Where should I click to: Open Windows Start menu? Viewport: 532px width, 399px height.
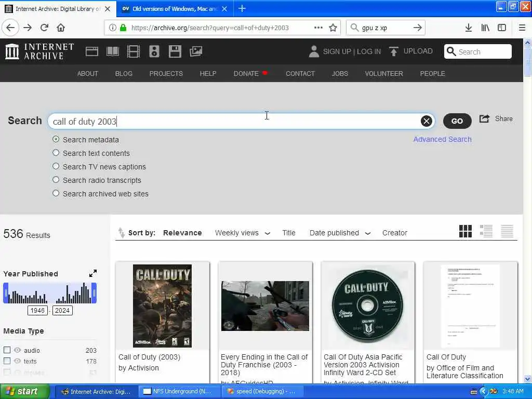(24, 392)
